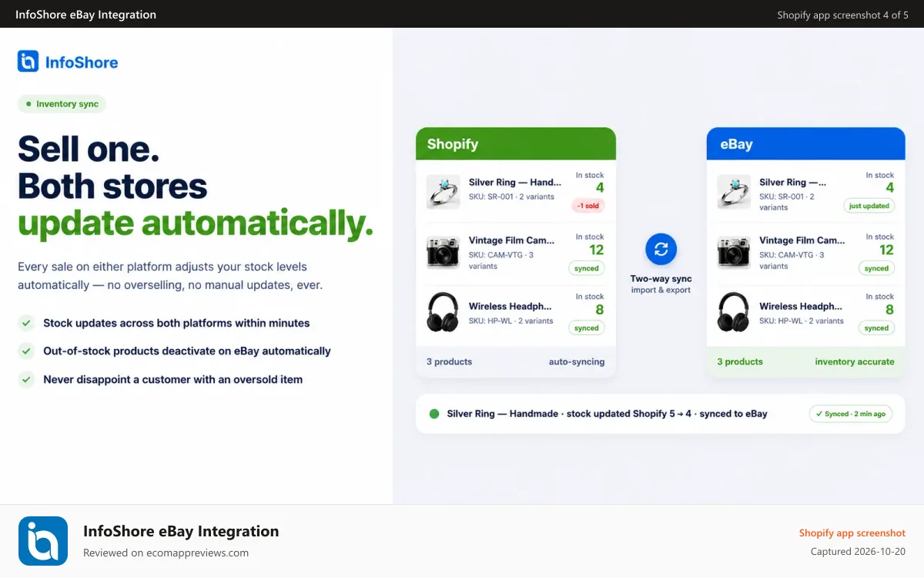
Task: Click 'SKU: CAM-VTG · 3 variants' in Shopify card
Action: pyautogui.click(x=501, y=260)
